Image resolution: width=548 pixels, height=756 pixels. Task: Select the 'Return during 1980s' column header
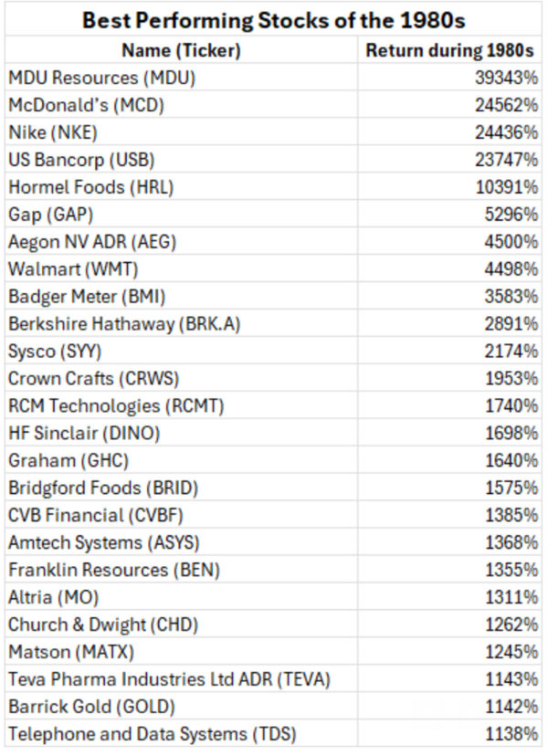coord(450,50)
